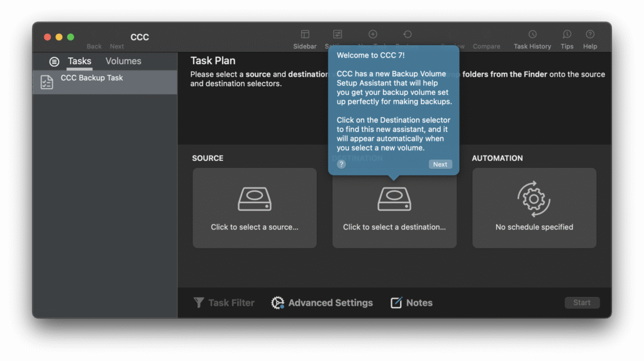Viewport: 644px width, 361px height.
Task: Click the green zoom window button
Action: 70,37
